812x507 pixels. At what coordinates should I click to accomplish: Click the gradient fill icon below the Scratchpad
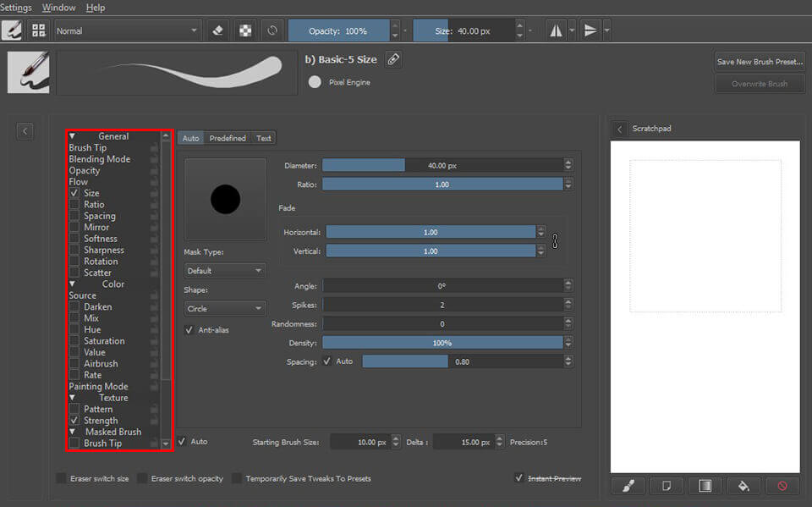[705, 485]
